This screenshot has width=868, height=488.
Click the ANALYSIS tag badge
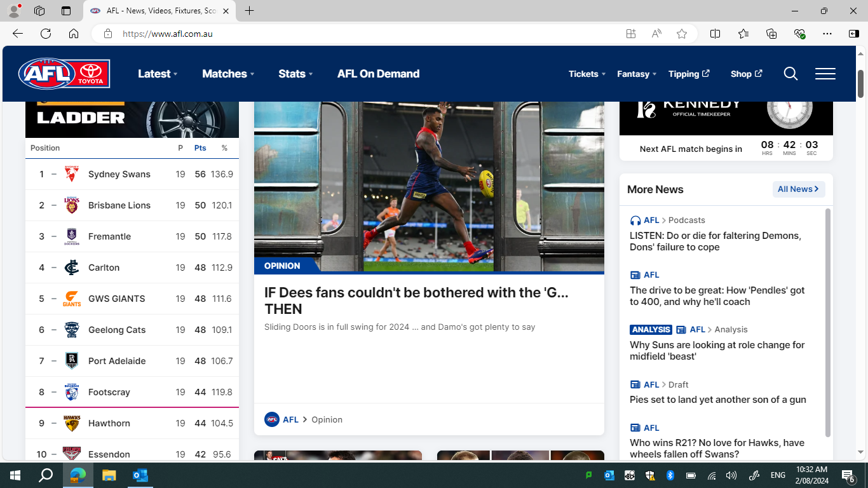(651, 330)
